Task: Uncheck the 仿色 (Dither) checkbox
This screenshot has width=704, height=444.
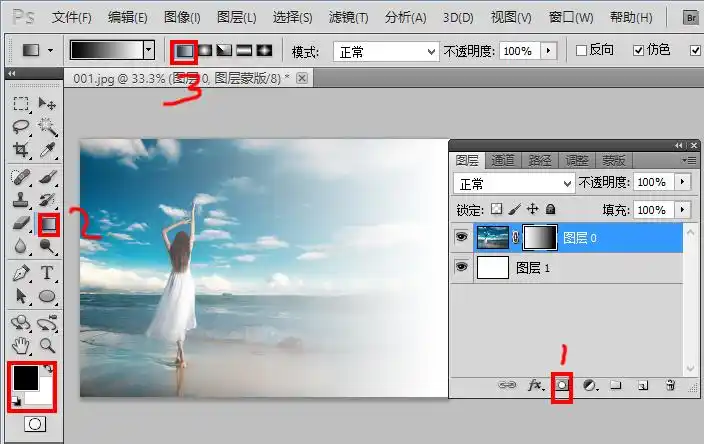Action: point(639,50)
